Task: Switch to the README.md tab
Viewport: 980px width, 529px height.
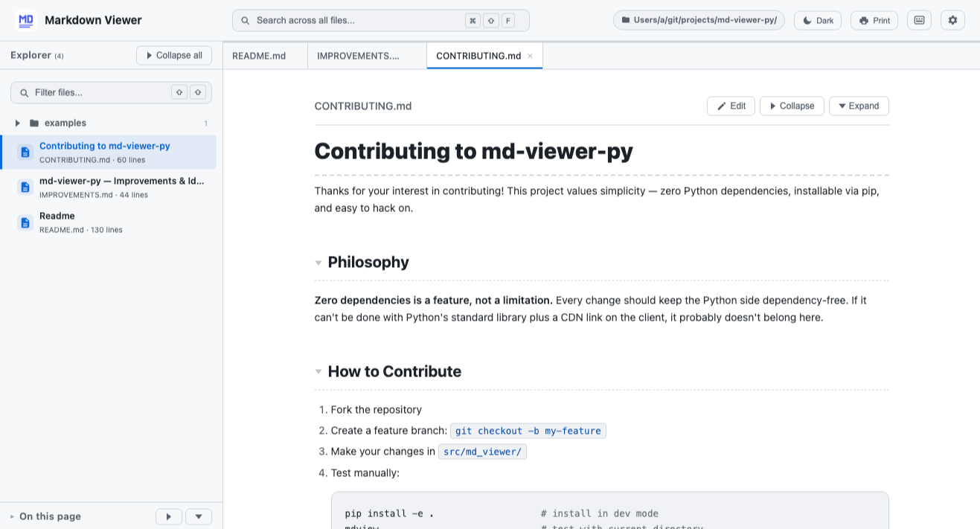Action: pyautogui.click(x=257, y=55)
